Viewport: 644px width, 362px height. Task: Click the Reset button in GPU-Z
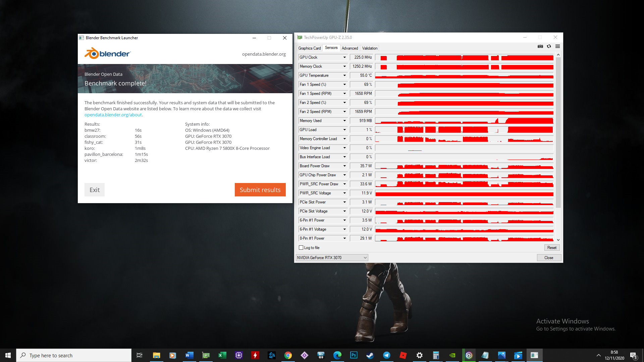552,248
